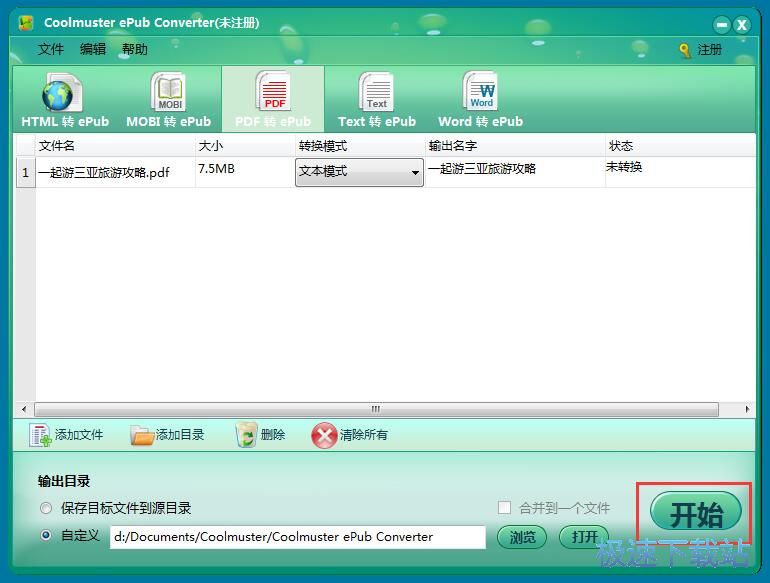The width and height of the screenshot is (770, 583).
Task: Close the Coolmuster ePub Converter window
Action: (742, 25)
